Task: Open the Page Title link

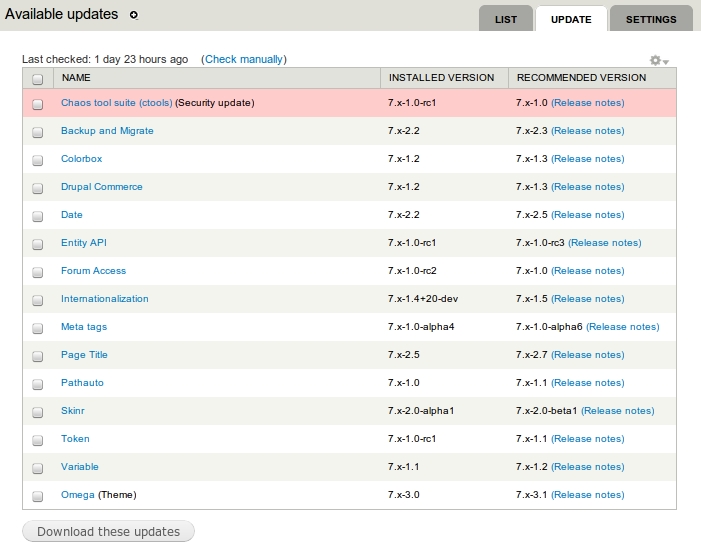Action: click(84, 355)
